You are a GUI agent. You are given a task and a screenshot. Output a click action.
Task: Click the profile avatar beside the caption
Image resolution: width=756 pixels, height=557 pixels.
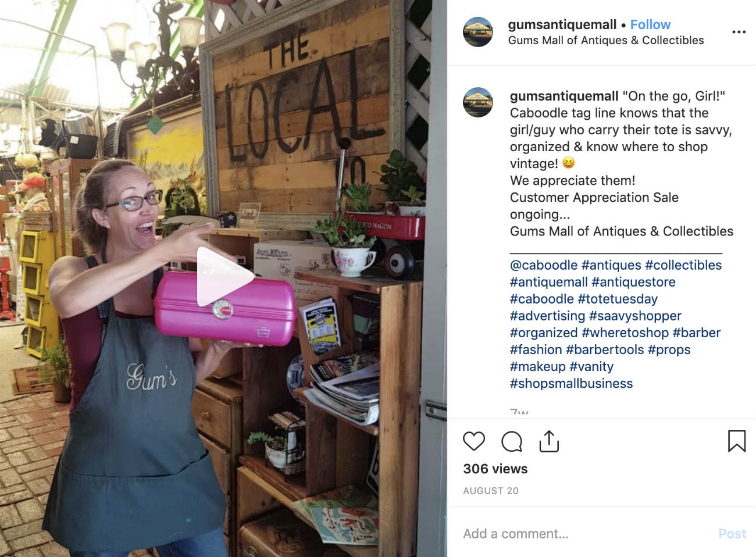pyautogui.click(x=478, y=102)
